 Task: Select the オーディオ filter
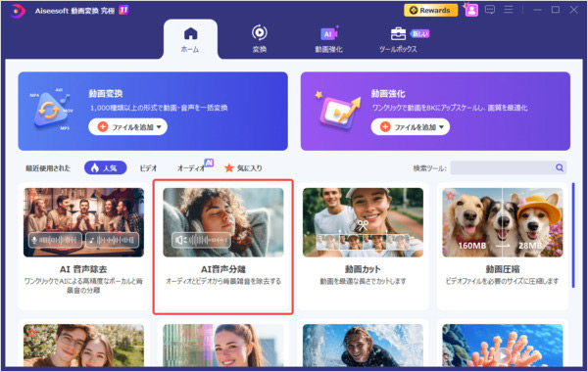click(x=191, y=168)
